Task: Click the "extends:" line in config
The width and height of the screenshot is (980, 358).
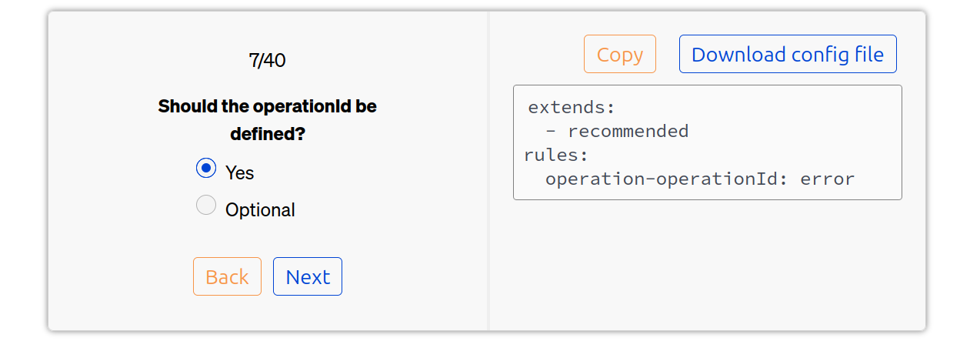Action: [572, 107]
